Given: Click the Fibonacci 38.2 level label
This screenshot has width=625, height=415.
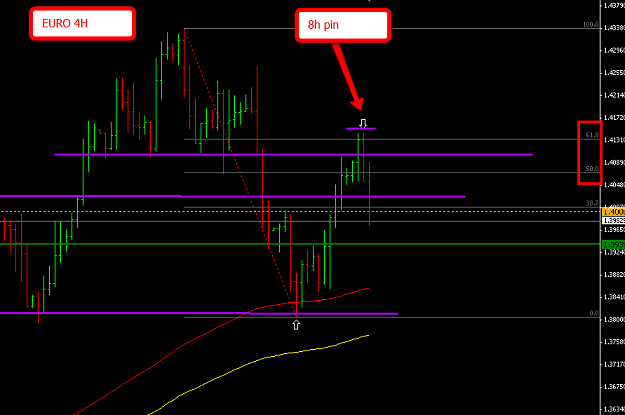Looking at the screenshot, I should 592,203.
